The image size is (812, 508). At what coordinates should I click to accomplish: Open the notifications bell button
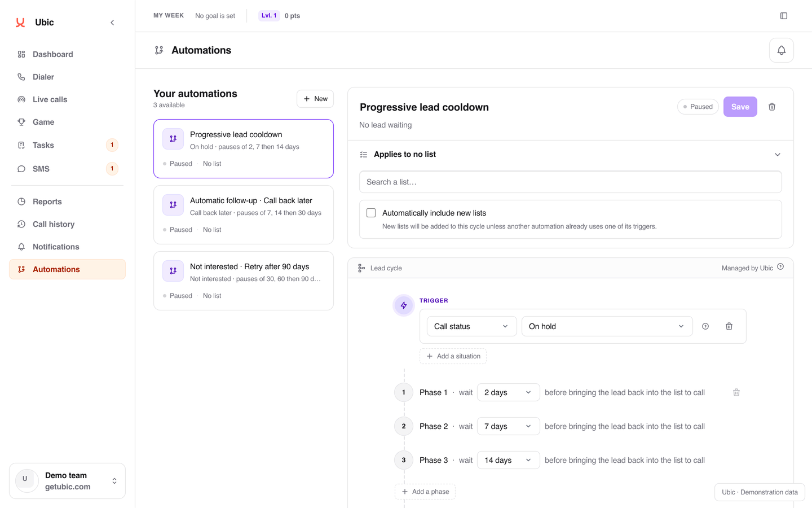(x=782, y=50)
